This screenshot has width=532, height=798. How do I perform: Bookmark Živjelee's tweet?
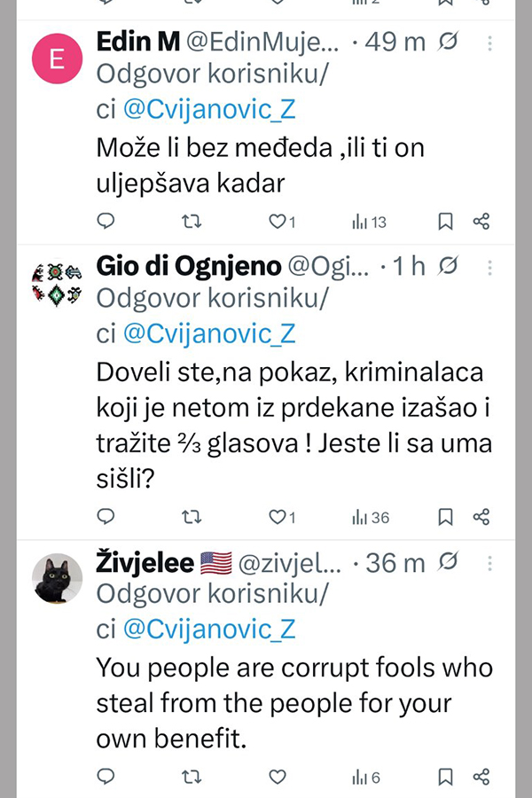click(445, 777)
